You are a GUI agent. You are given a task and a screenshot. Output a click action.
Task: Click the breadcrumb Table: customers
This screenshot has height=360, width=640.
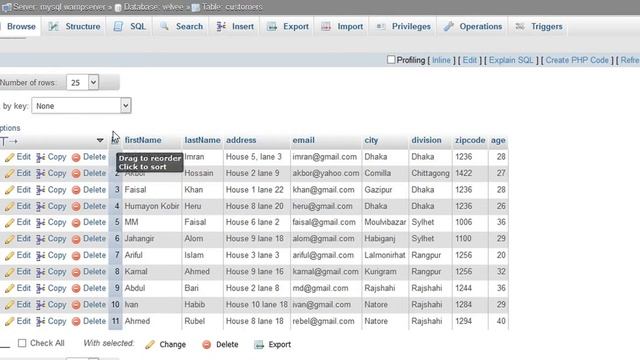232,7
